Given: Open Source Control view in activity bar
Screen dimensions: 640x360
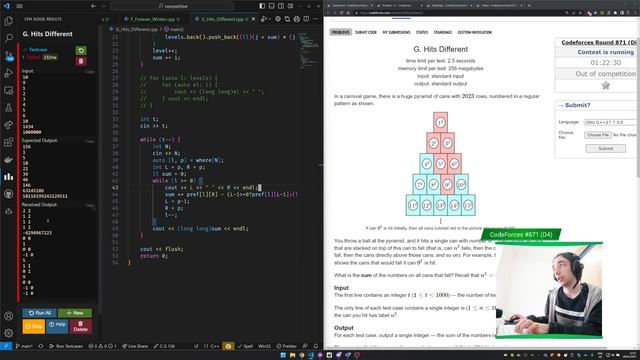Looking at the screenshot, I should [x=9, y=56].
